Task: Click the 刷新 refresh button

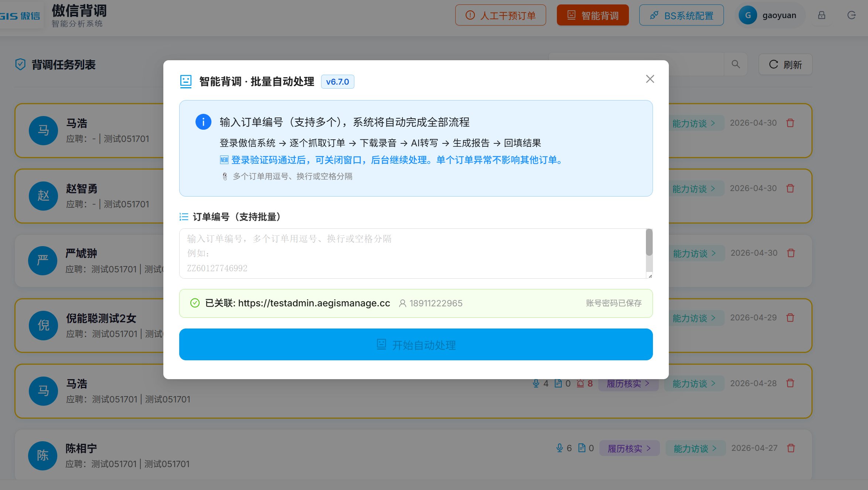Action: click(x=785, y=64)
